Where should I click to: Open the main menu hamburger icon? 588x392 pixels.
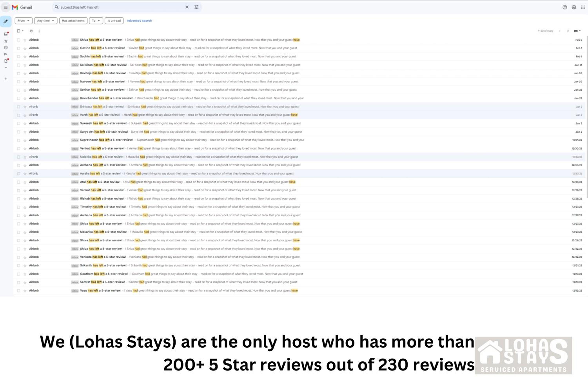(5, 7)
